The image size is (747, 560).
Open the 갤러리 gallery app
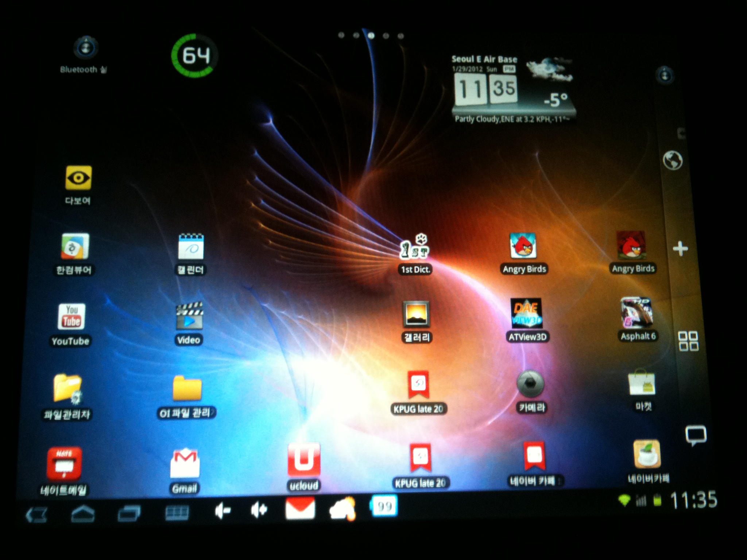417,314
